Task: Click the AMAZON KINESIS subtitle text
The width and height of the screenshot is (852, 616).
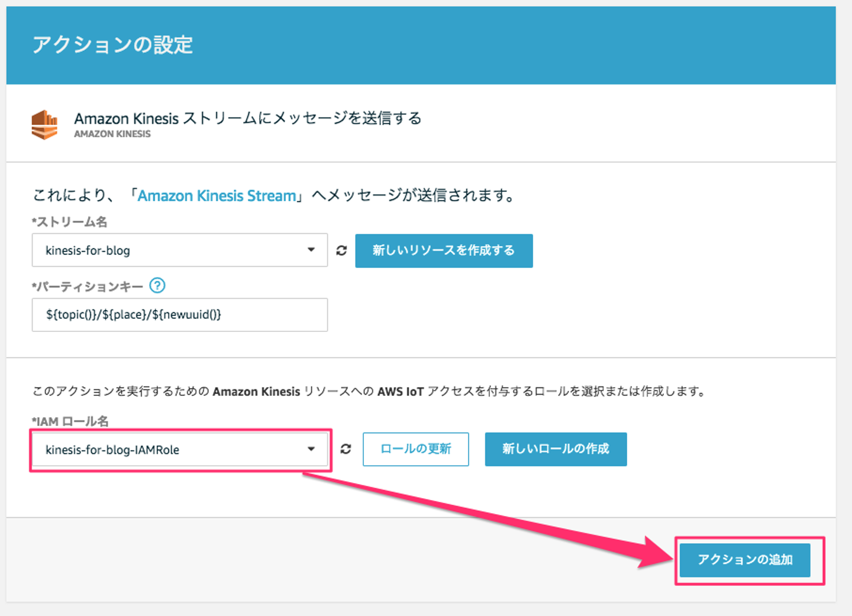Action: pos(112,134)
